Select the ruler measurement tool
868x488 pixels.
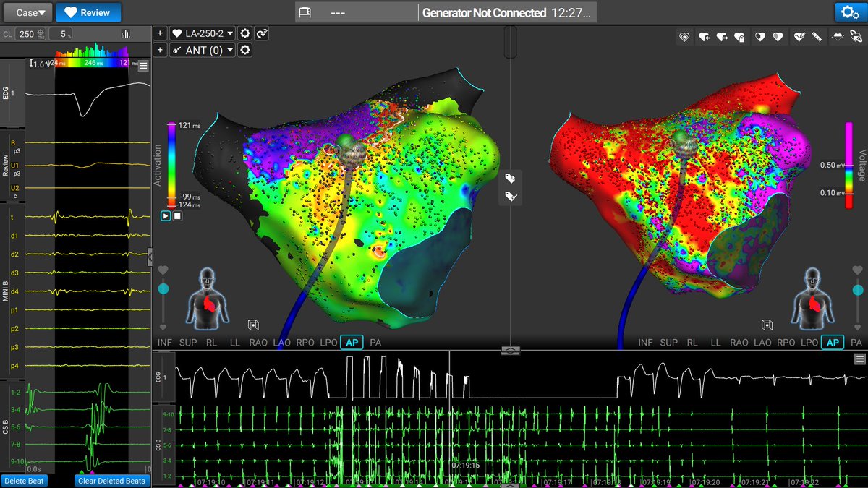point(816,37)
